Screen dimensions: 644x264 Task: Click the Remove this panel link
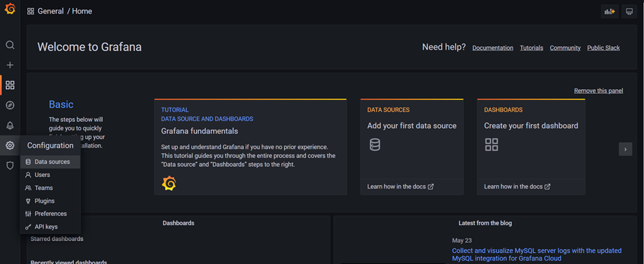click(598, 90)
